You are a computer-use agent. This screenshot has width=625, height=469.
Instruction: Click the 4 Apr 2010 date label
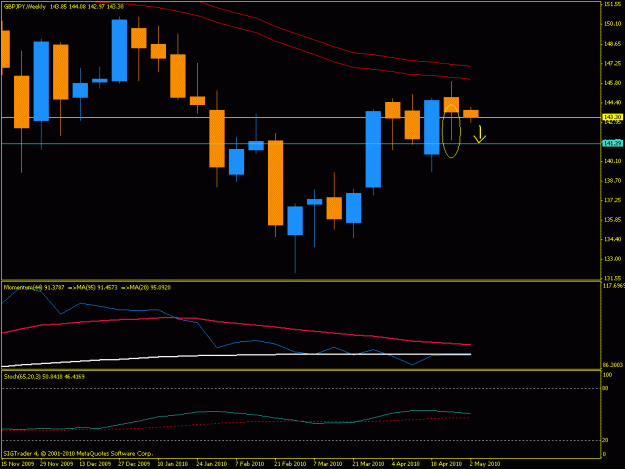pos(406,464)
